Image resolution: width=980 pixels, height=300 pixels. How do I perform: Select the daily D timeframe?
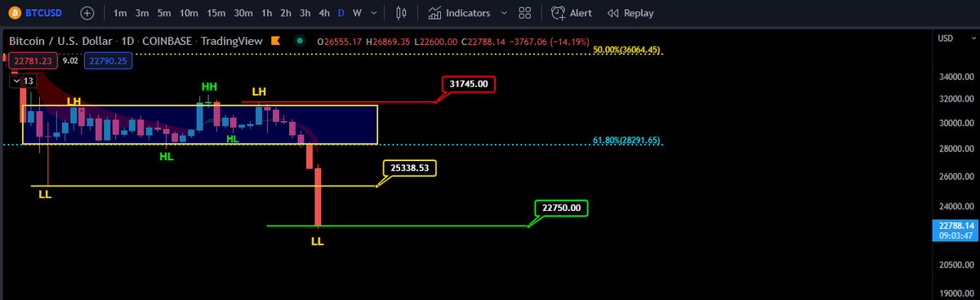(341, 13)
